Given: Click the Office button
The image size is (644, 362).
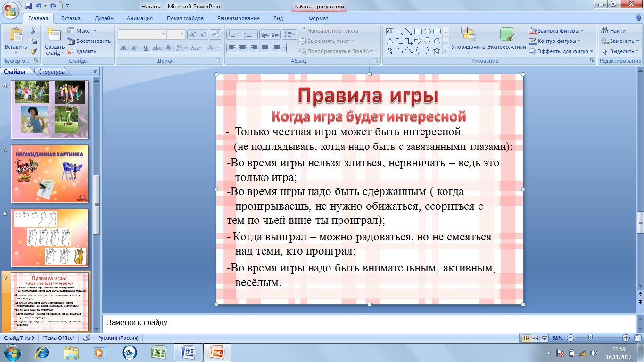Looking at the screenshot, I should (x=10, y=9).
